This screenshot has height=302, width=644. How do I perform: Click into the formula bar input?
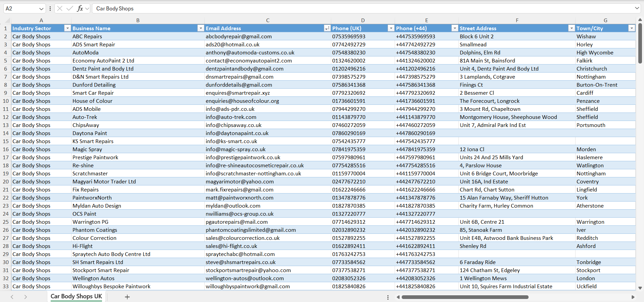click(362, 8)
